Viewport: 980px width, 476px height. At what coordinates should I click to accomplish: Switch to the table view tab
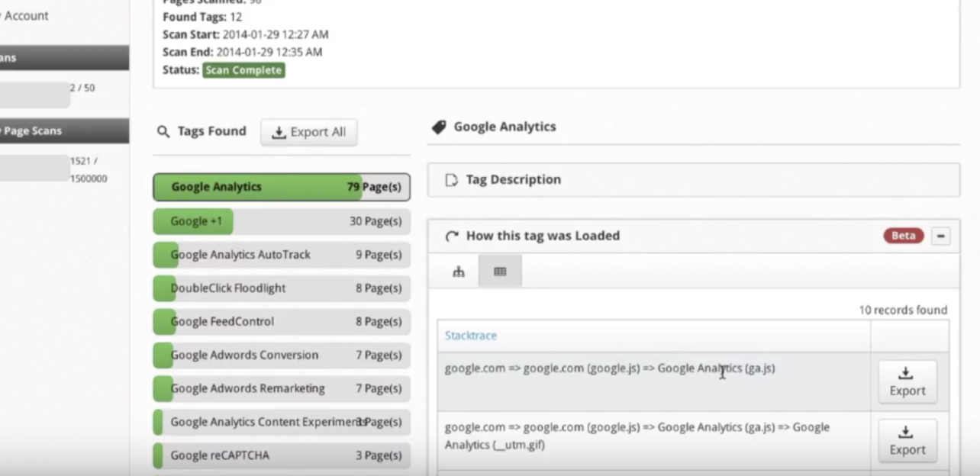(x=500, y=272)
